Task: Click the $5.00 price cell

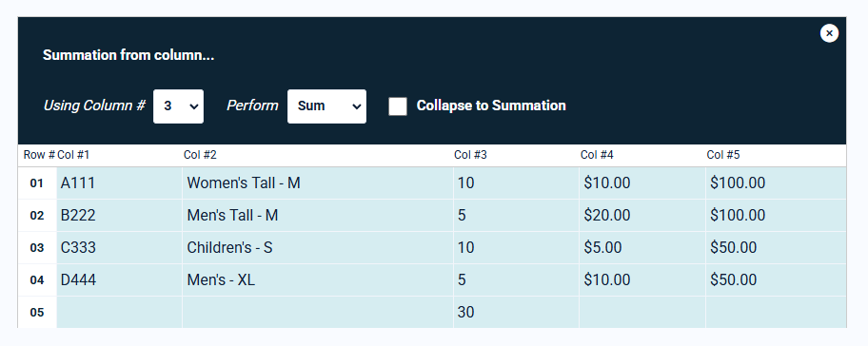Action: [642, 247]
